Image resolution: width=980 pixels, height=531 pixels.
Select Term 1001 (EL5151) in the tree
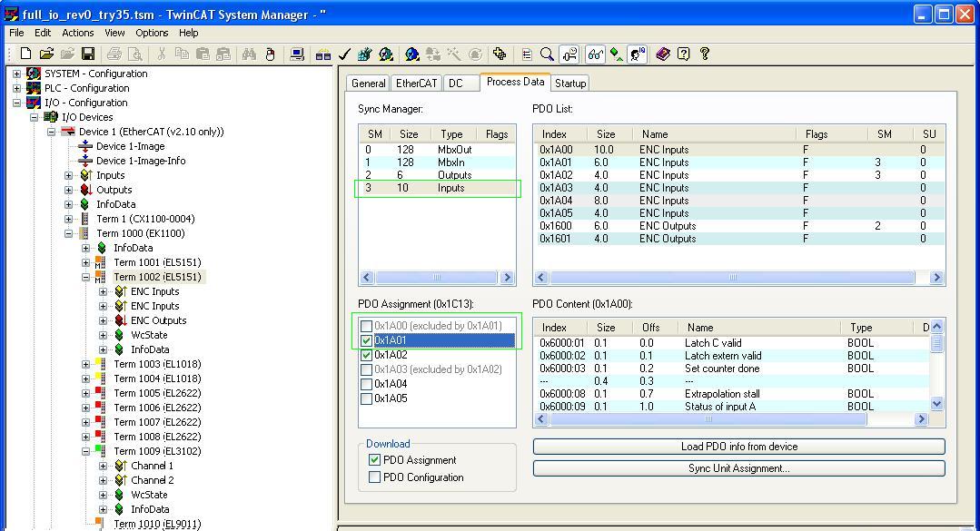(x=157, y=262)
